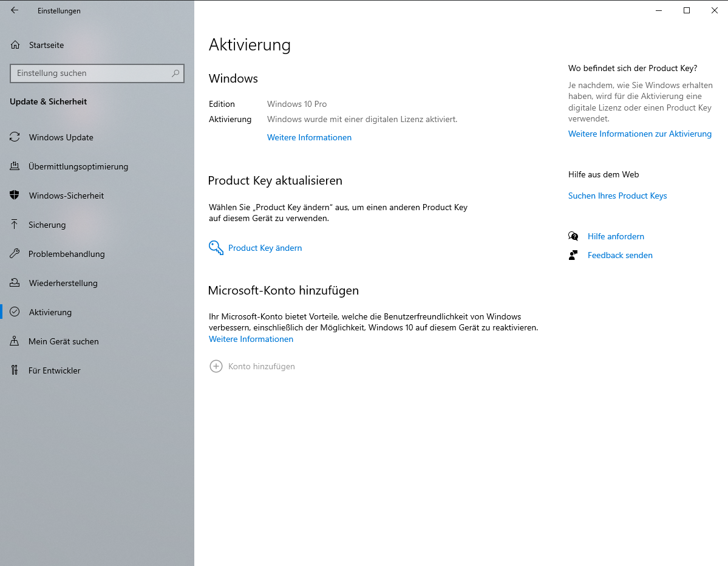
Task: Follow Weitere Informationen zur Aktivierung
Action: (640, 134)
